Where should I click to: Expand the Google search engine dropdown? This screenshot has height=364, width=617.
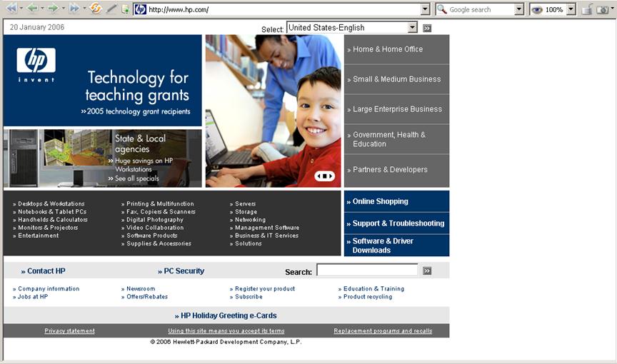(x=519, y=9)
